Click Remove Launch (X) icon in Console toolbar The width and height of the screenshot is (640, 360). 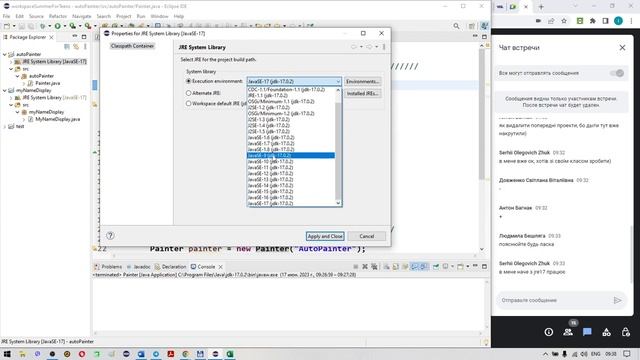365,267
